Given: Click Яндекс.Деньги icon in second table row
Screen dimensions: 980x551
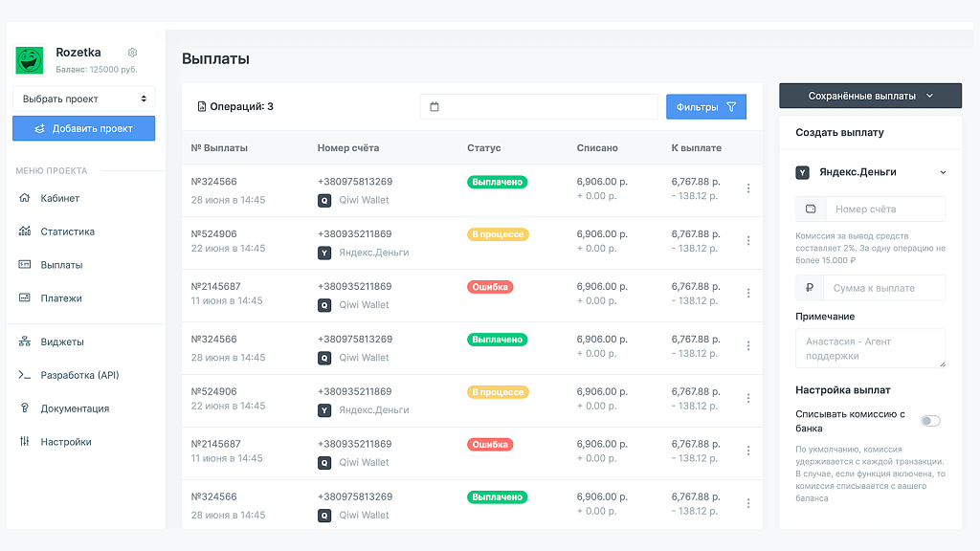Looking at the screenshot, I should point(324,253).
